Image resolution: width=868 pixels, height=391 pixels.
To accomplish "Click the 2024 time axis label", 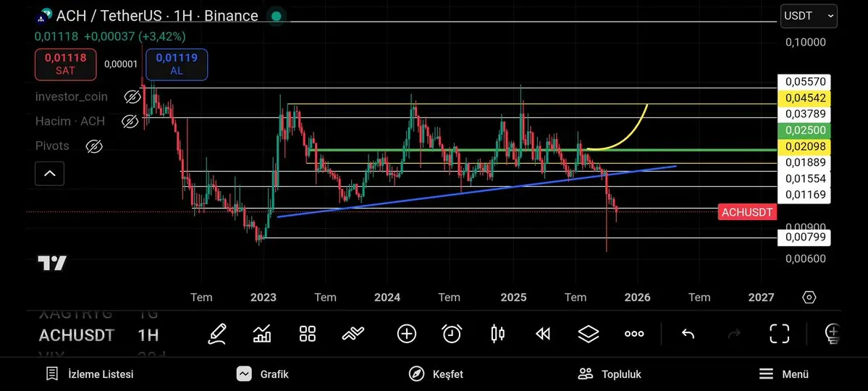I will [x=387, y=298].
